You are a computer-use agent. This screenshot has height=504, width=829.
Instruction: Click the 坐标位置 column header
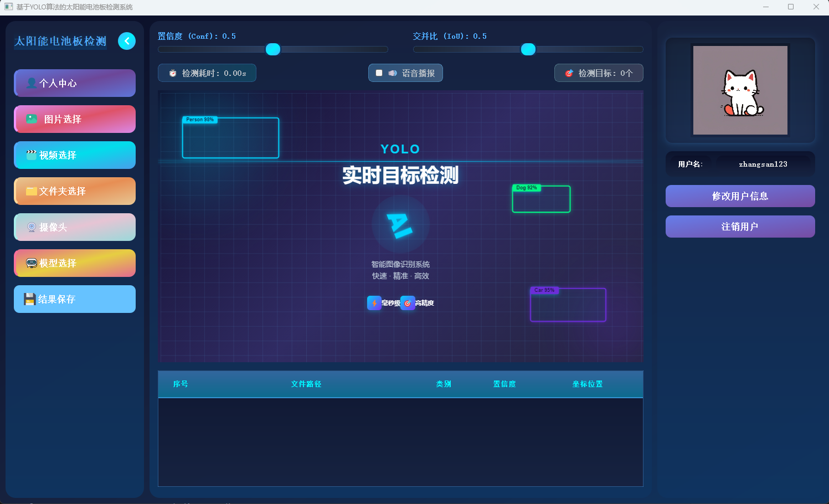pos(588,384)
